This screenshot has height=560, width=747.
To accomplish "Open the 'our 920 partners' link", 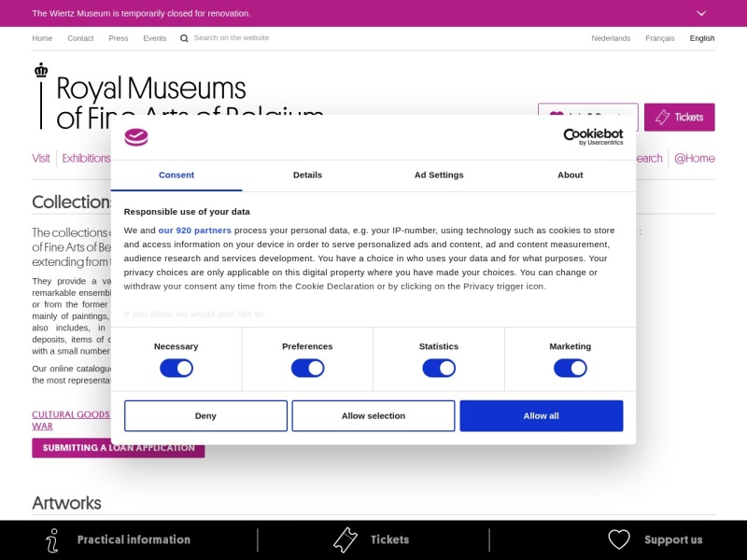I will click(x=195, y=231).
